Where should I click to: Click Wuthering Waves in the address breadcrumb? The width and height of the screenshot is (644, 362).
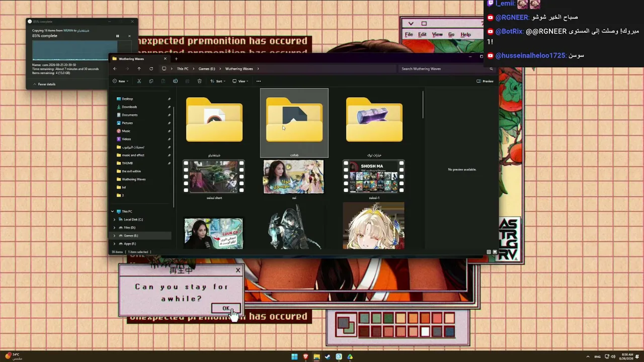pos(239,69)
